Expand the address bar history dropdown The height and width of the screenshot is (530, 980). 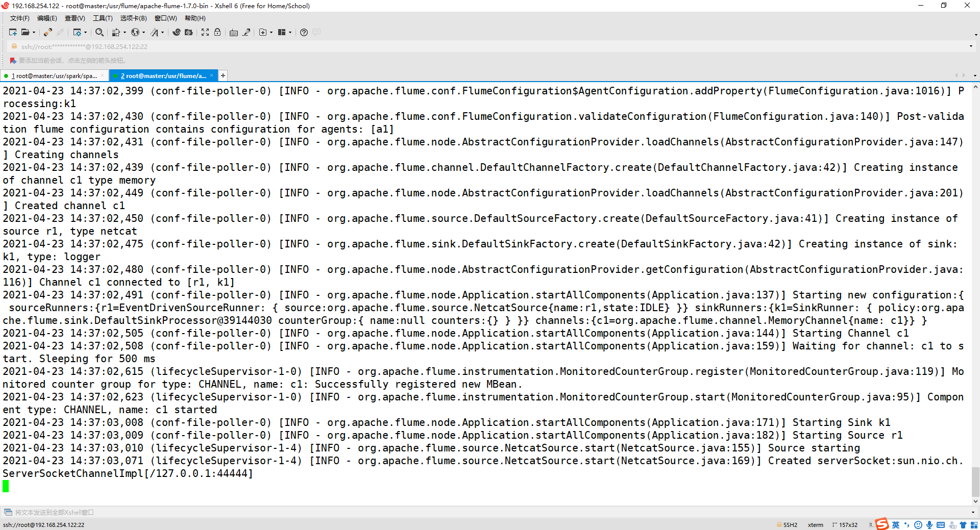pos(971,46)
